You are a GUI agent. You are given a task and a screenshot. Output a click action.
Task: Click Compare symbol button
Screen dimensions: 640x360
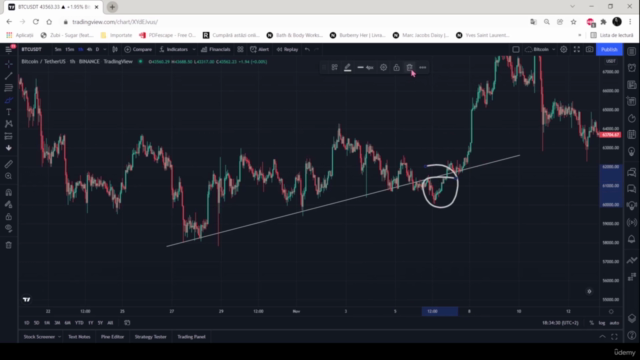point(138,49)
